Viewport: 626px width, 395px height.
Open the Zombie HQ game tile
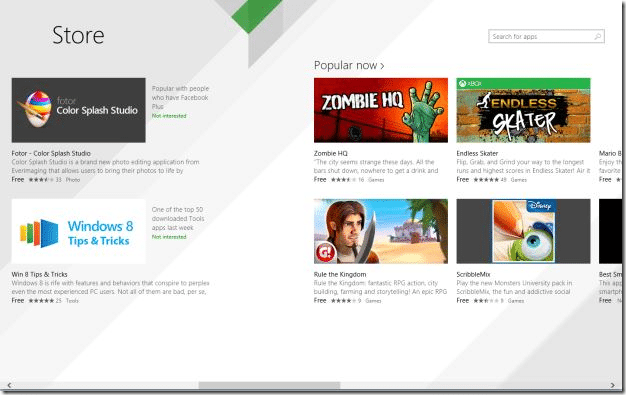click(381, 110)
